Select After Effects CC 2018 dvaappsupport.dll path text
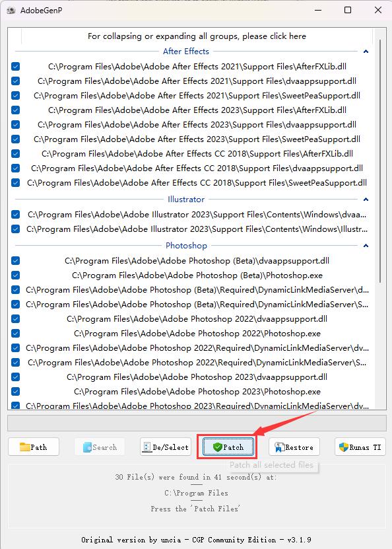The image size is (392, 549). coord(197,168)
